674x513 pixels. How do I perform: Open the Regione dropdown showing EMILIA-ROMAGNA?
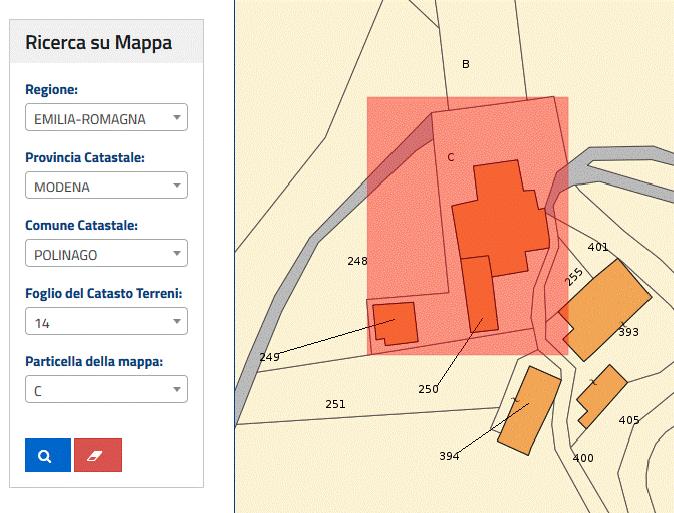[106, 117]
